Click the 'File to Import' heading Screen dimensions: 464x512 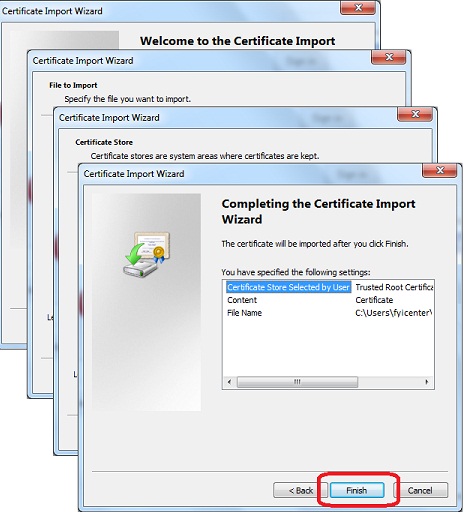tap(73, 85)
